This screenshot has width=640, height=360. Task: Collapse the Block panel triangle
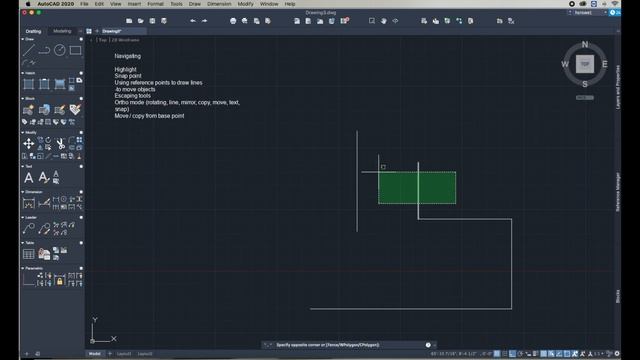[x=23, y=99]
